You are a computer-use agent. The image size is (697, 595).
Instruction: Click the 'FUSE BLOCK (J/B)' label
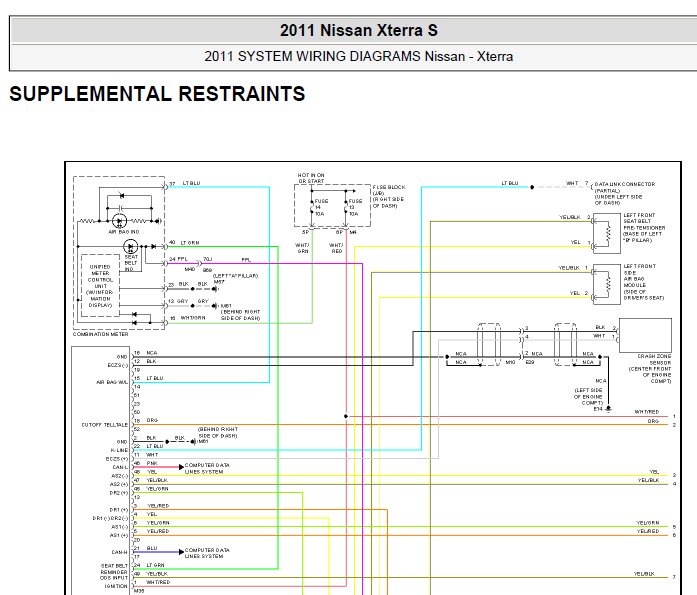[x=389, y=196]
